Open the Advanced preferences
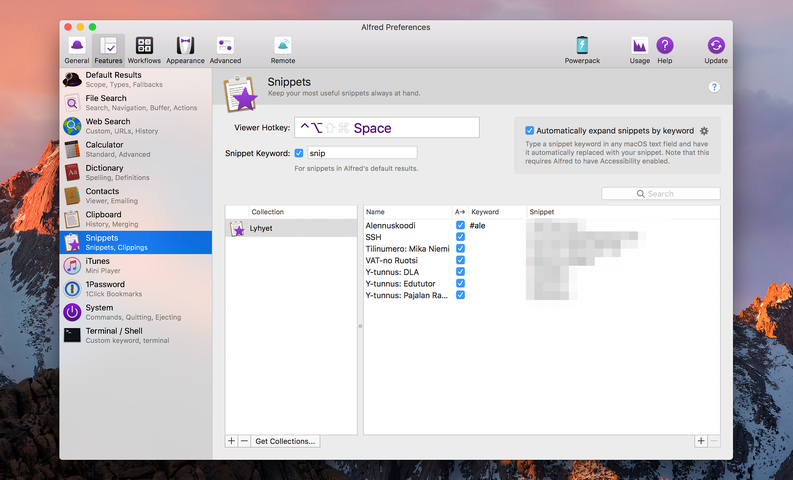The height and width of the screenshot is (480, 793). 225,50
